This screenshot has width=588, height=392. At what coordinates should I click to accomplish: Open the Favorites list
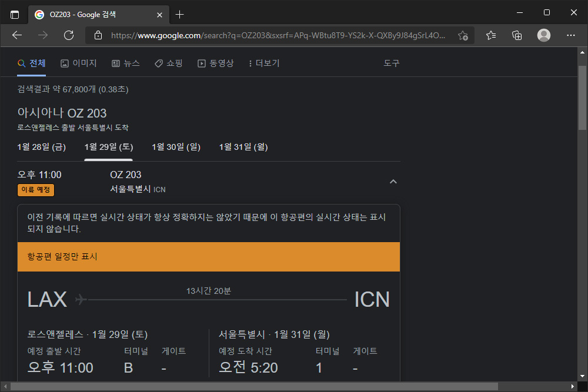coord(491,35)
